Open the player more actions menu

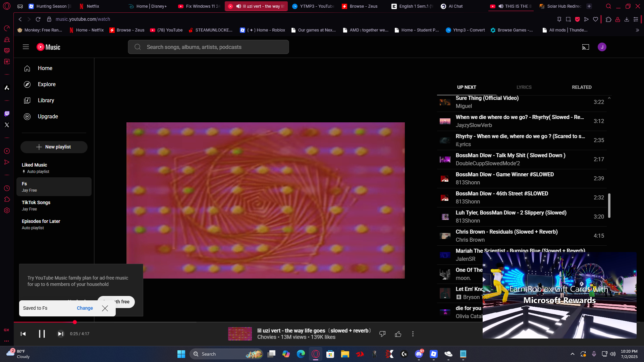tap(413, 334)
